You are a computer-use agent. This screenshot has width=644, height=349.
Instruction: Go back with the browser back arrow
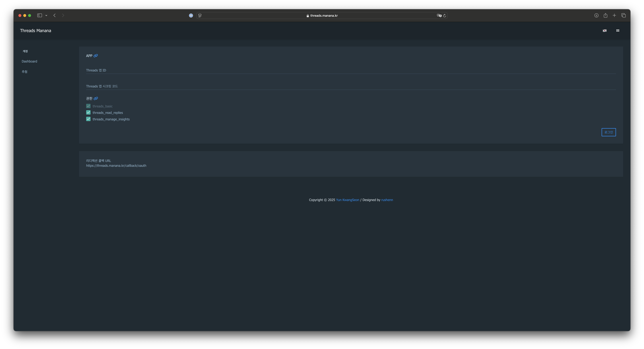[55, 16]
